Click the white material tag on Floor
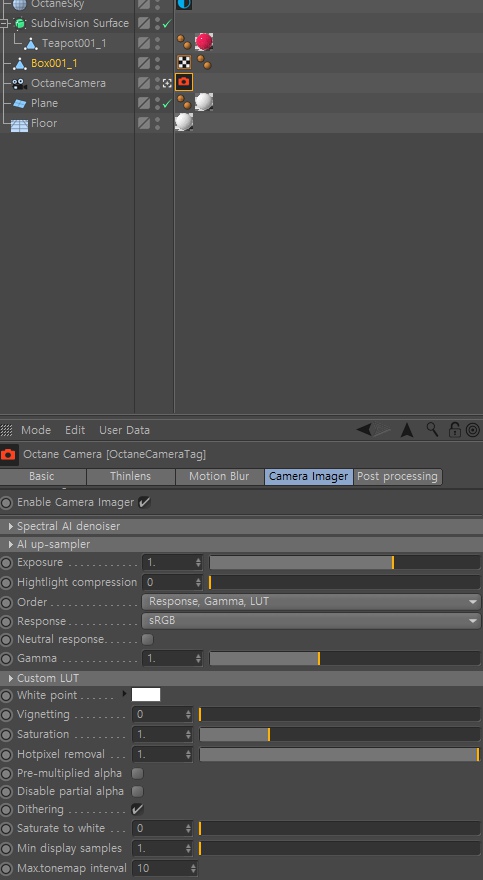 click(184, 122)
